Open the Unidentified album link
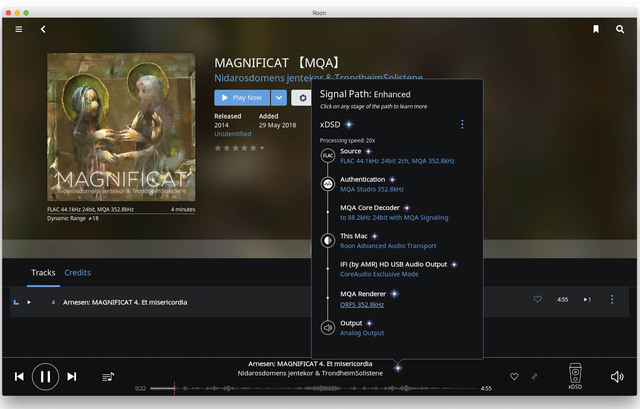Image resolution: width=640 pixels, height=409 pixels. point(232,133)
